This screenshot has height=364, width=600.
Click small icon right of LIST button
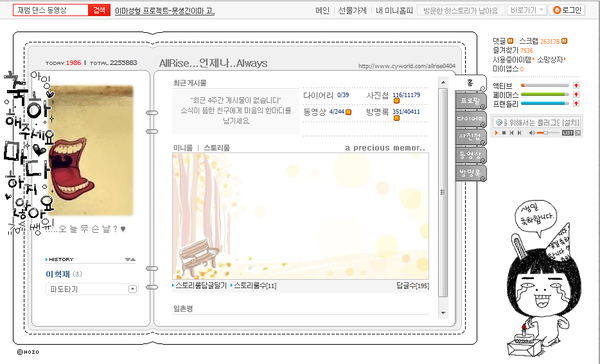click(x=578, y=133)
